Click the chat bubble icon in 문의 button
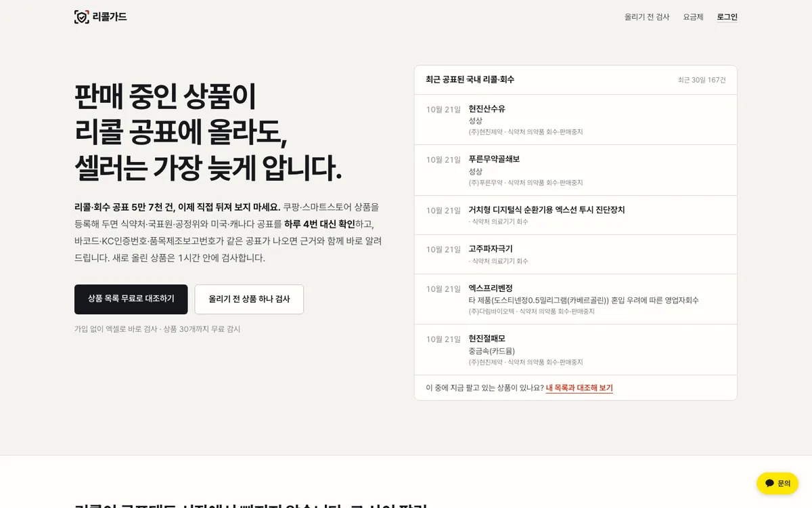 tap(769, 484)
